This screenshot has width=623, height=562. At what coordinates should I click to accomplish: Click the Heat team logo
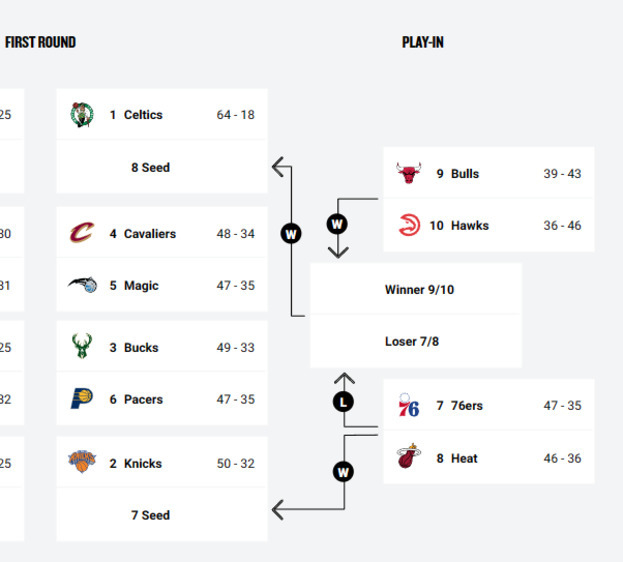408,458
